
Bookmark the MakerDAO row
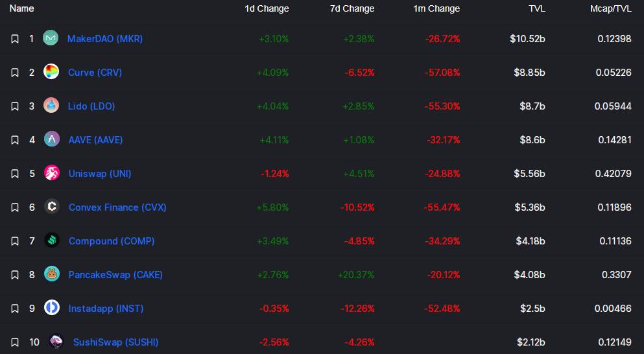tap(15, 39)
